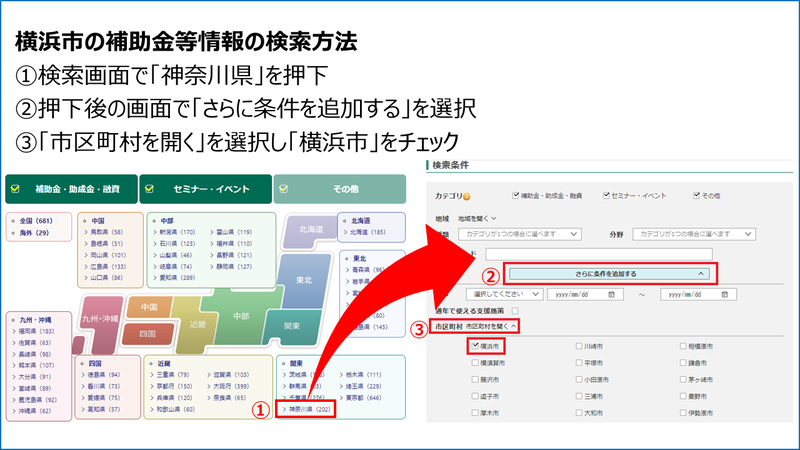Collapse the 市区町村を開く expander
Screen dimensions: 800x450
point(490,326)
